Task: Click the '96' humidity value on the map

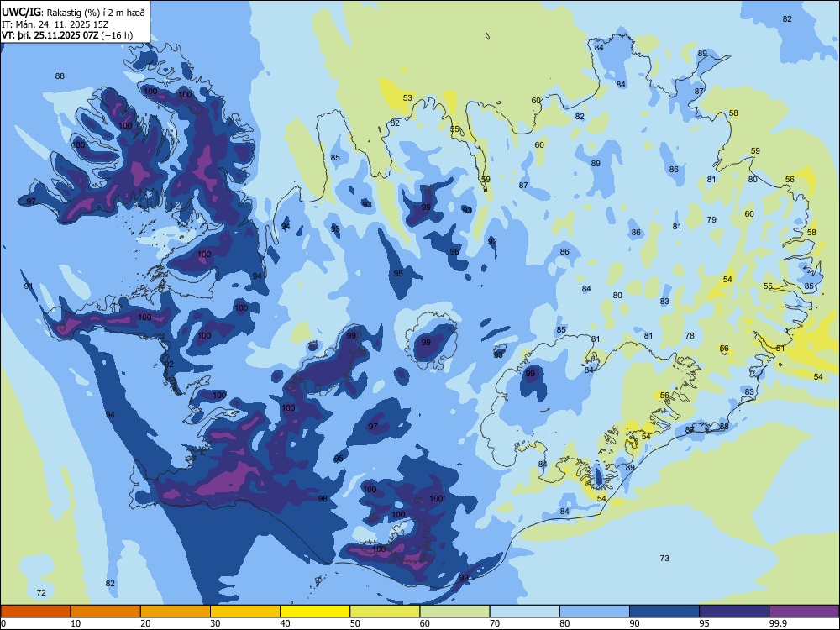Action: click(x=454, y=252)
